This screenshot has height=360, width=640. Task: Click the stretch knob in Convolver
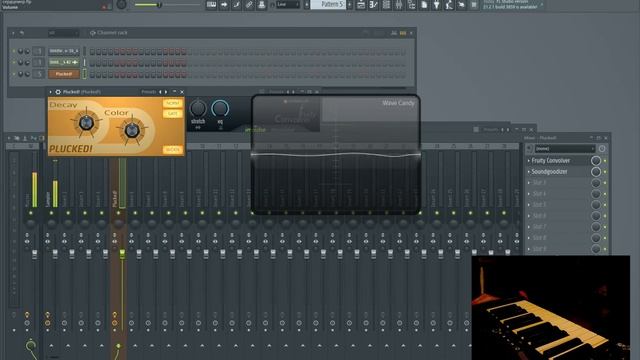click(x=198, y=108)
